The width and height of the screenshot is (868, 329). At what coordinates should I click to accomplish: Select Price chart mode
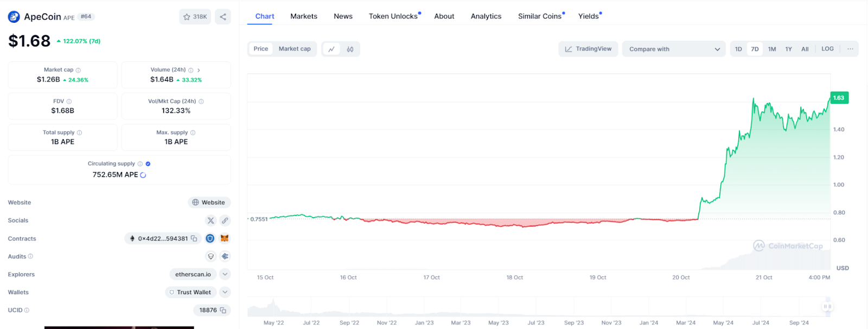pyautogui.click(x=261, y=49)
